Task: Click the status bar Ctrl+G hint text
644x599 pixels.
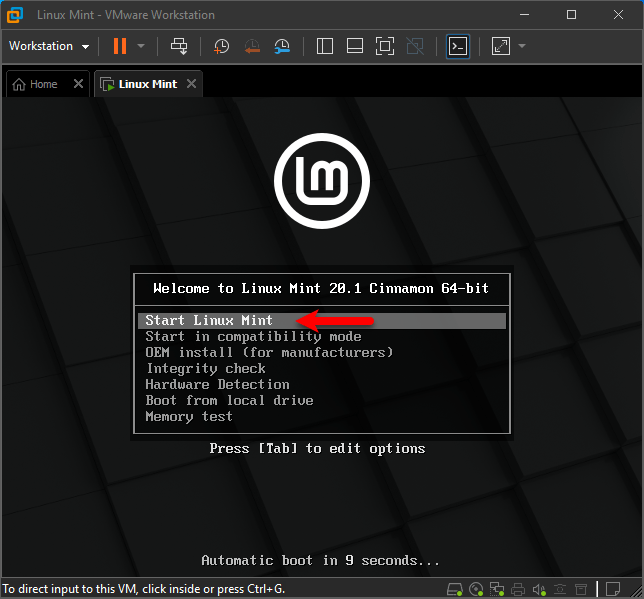Action: (x=143, y=589)
